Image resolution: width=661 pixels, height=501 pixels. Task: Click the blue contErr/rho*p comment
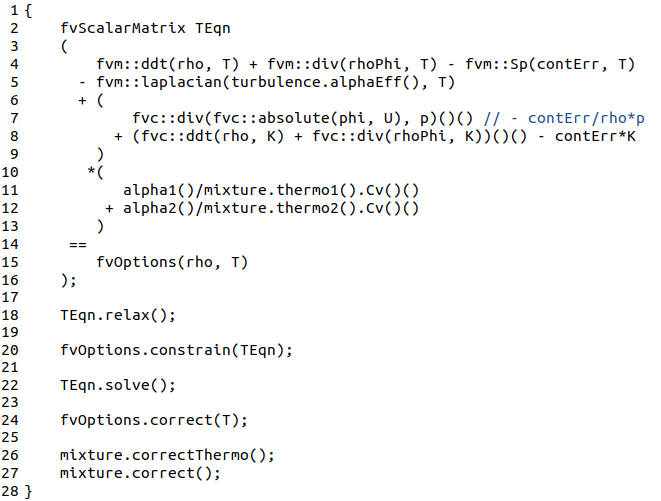pos(564,119)
